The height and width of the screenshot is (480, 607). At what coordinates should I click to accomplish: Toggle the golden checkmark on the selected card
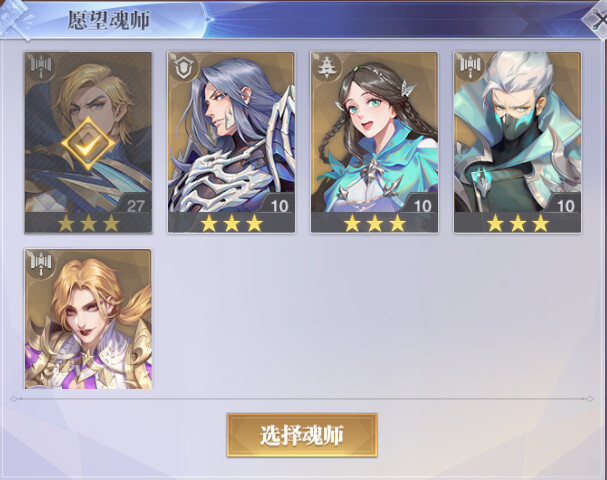(88, 144)
